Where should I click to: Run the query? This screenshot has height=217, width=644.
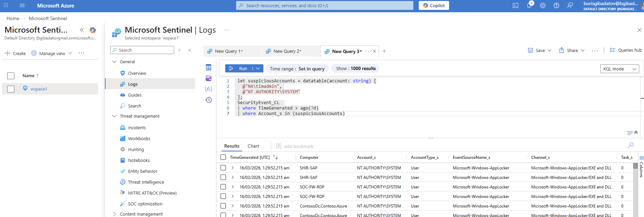(239, 68)
